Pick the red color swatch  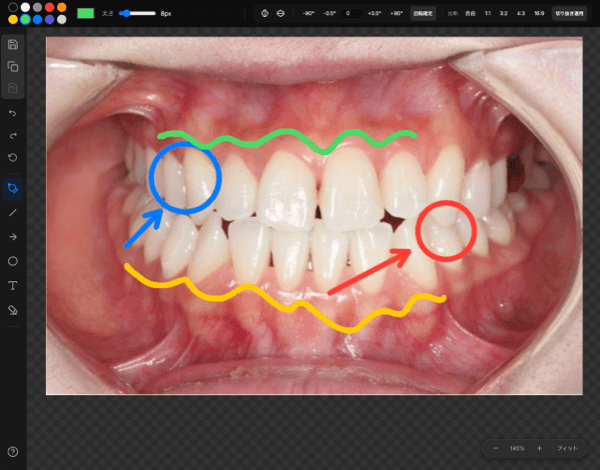point(49,7)
